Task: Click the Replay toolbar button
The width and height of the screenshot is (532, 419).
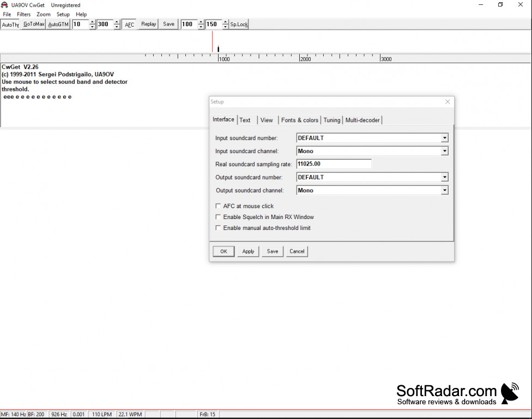Action: point(149,25)
